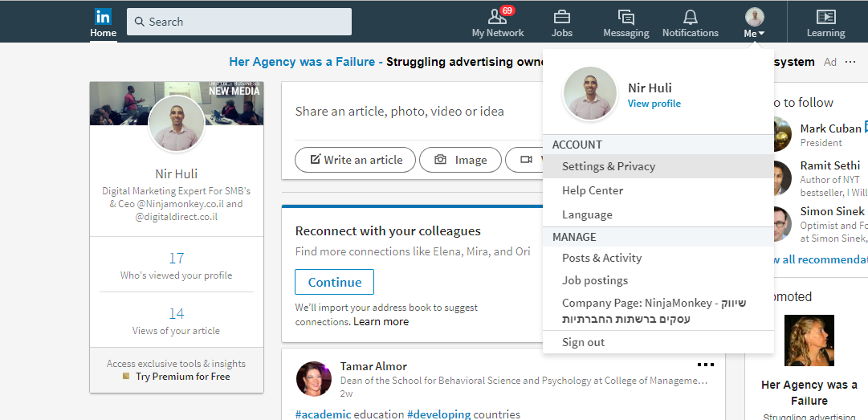
Task: Open My Network icon with badge
Action: pos(498,17)
